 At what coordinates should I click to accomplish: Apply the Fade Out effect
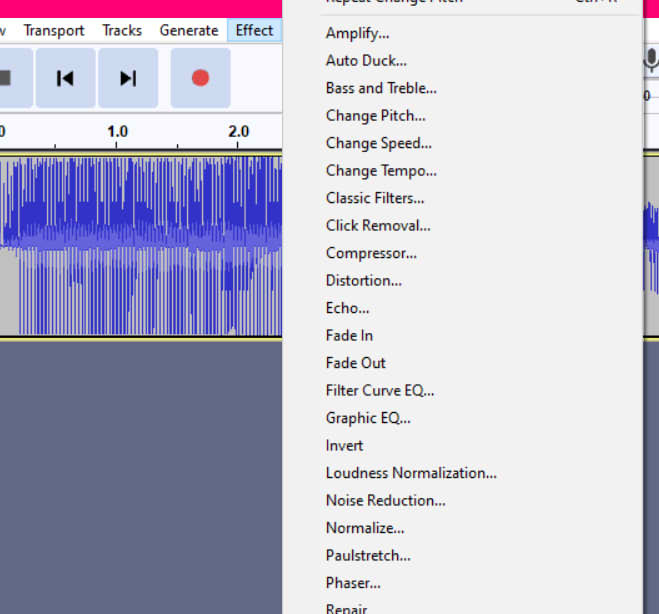(462, 363)
